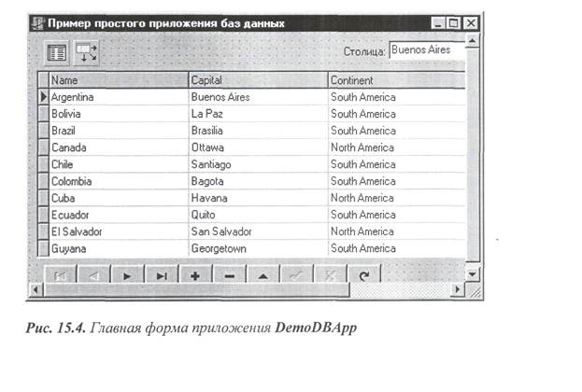Screen dimensions: 582x392
Task: Delete record with minus button
Action: click(x=230, y=275)
